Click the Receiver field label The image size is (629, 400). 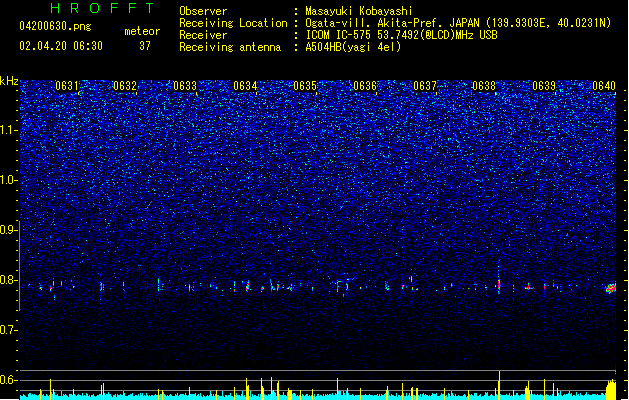coord(203,35)
